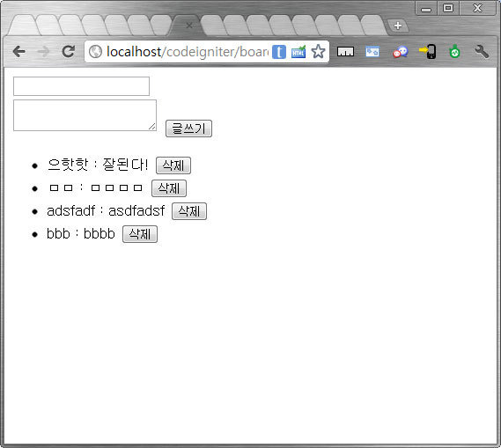Viewport: 501px width, 448px height.
Task: Click the 글쓰기 submit button
Action: click(x=188, y=129)
